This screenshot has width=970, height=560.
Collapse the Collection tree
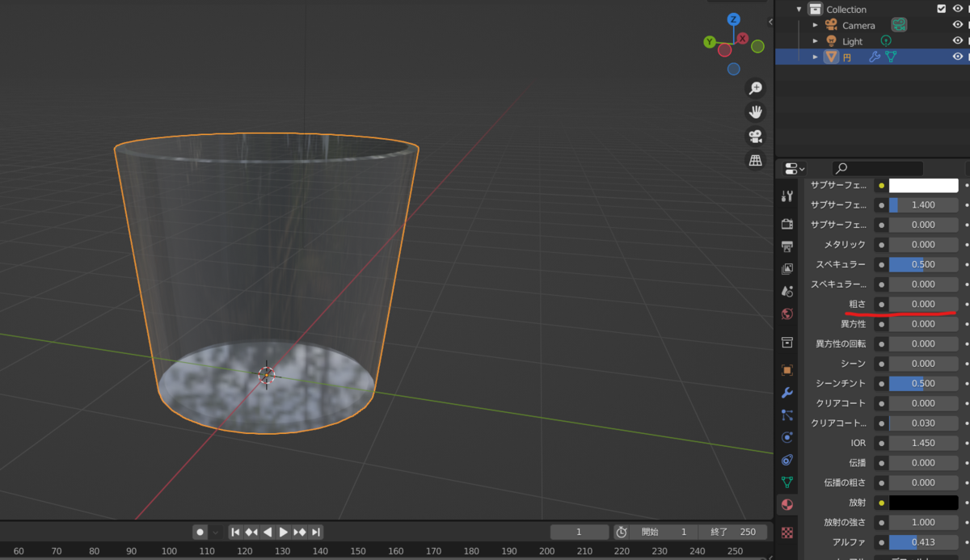coord(799,9)
